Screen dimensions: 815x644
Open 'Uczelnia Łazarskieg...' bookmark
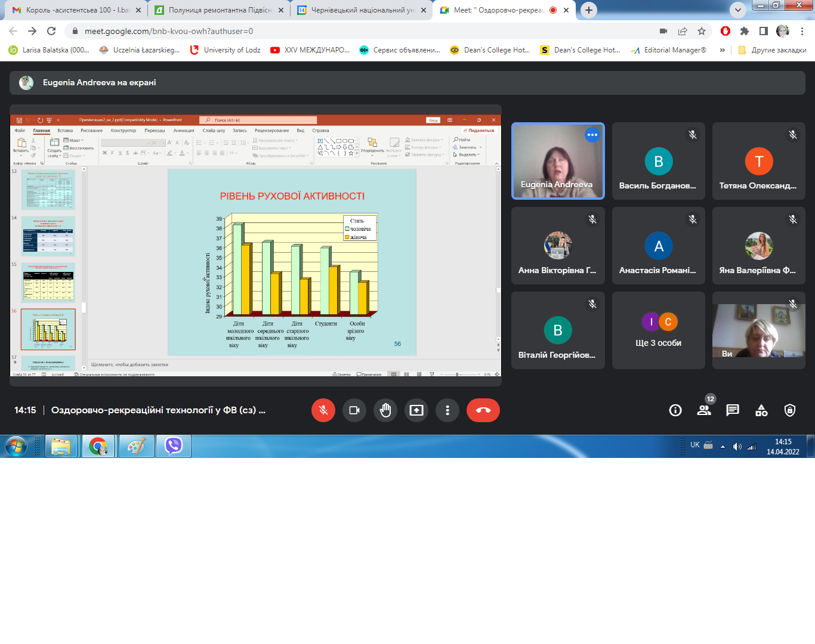(x=140, y=50)
